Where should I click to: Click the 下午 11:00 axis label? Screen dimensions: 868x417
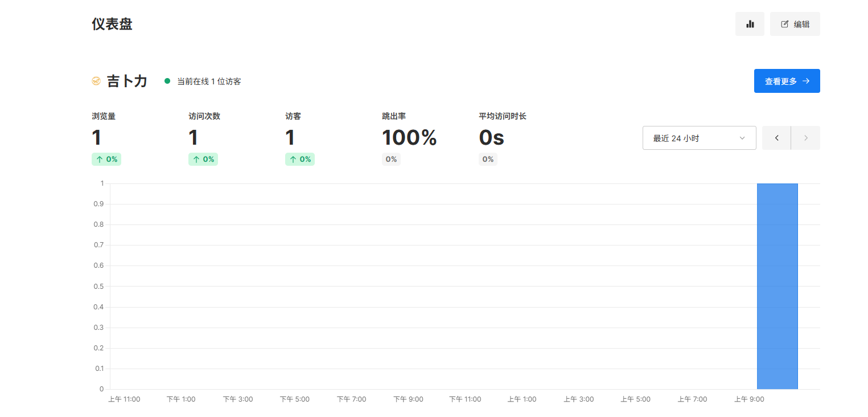coord(465,399)
